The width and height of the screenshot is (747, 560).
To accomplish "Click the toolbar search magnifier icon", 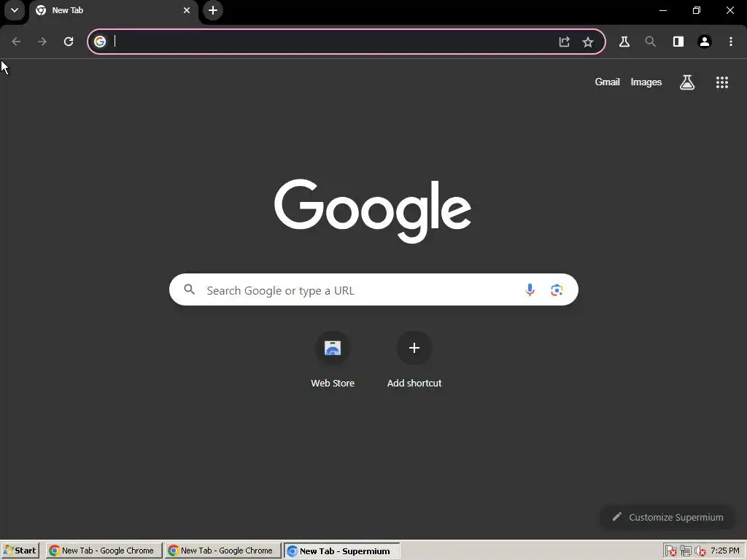I will tap(650, 42).
